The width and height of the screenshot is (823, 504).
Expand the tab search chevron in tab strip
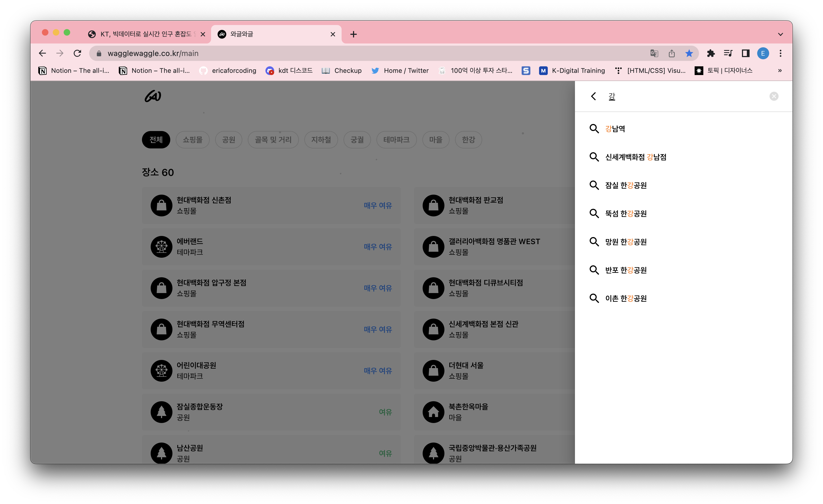tap(780, 34)
